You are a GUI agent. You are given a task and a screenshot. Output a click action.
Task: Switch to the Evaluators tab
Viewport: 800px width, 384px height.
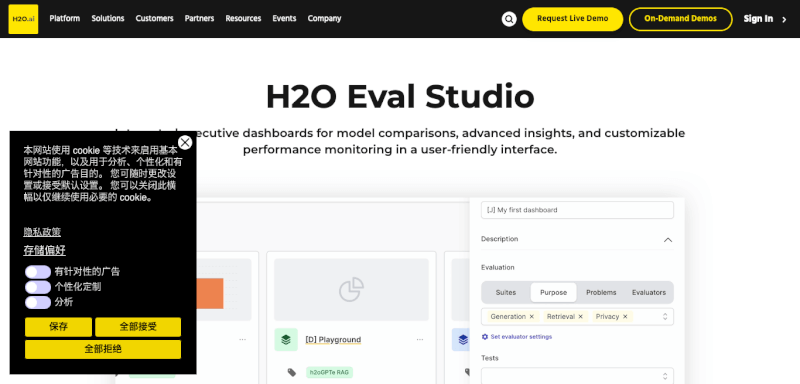pyautogui.click(x=648, y=293)
